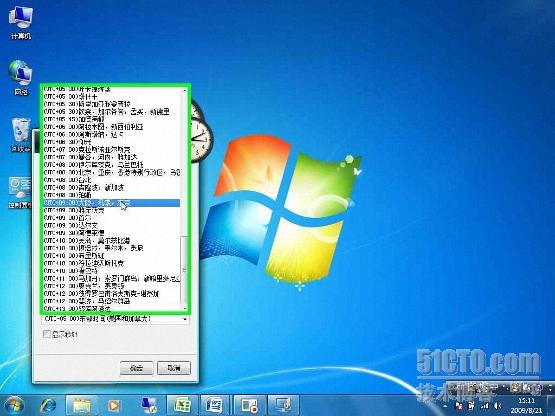Image resolution: width=555 pixels, height=416 pixels.
Task: Select (UTC+10:00) 堪培拉, 墨尔本, 悉尼
Action: click(x=112, y=248)
